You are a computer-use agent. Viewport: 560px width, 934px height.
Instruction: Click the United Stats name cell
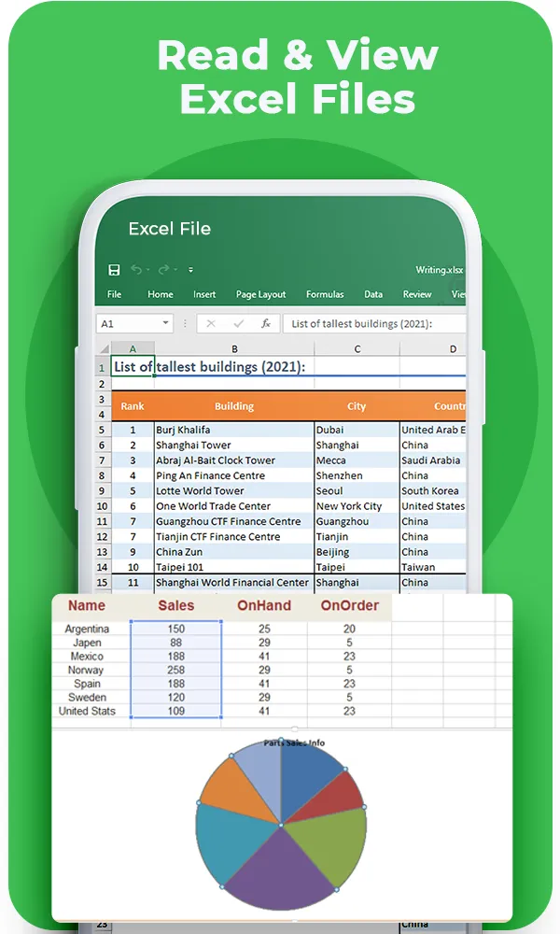[x=87, y=711]
